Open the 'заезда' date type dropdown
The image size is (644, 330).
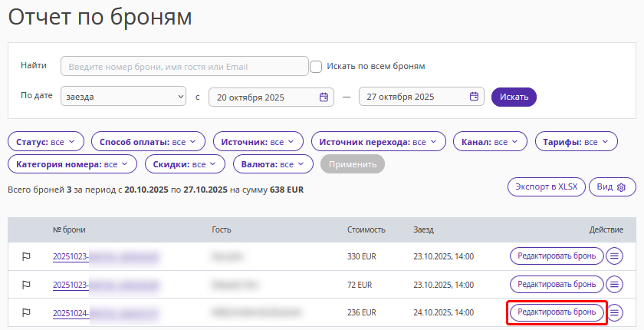coord(123,97)
